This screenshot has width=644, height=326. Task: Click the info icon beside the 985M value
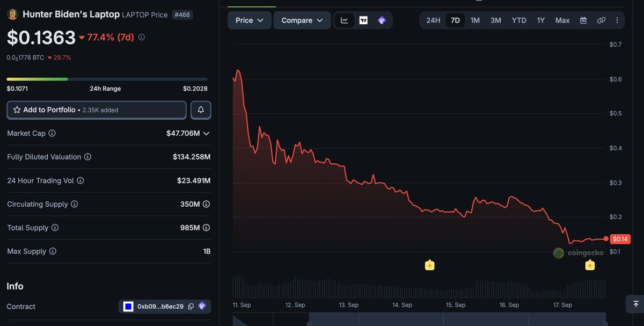[206, 228]
